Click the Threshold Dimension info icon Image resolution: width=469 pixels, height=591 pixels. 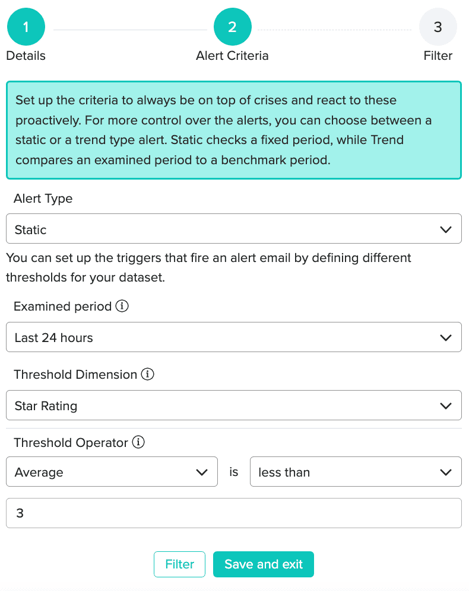(x=147, y=374)
